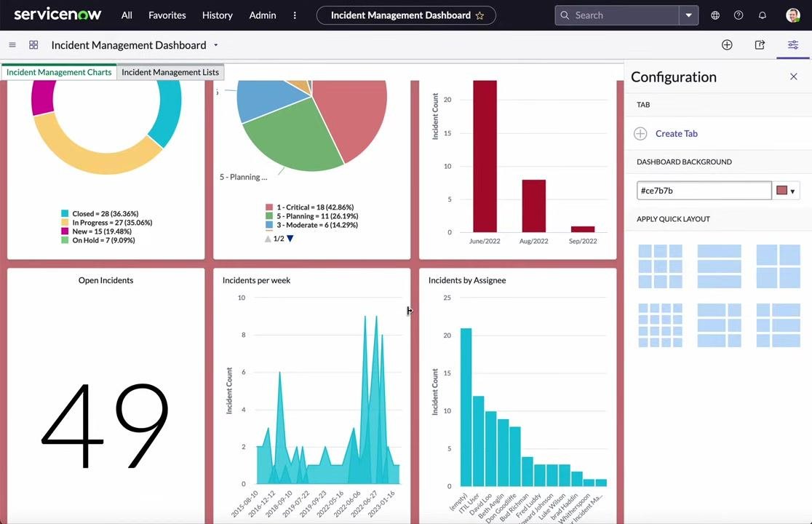The height and width of the screenshot is (524, 812).
Task: Go to next legend page with down arrow
Action: [290, 239]
